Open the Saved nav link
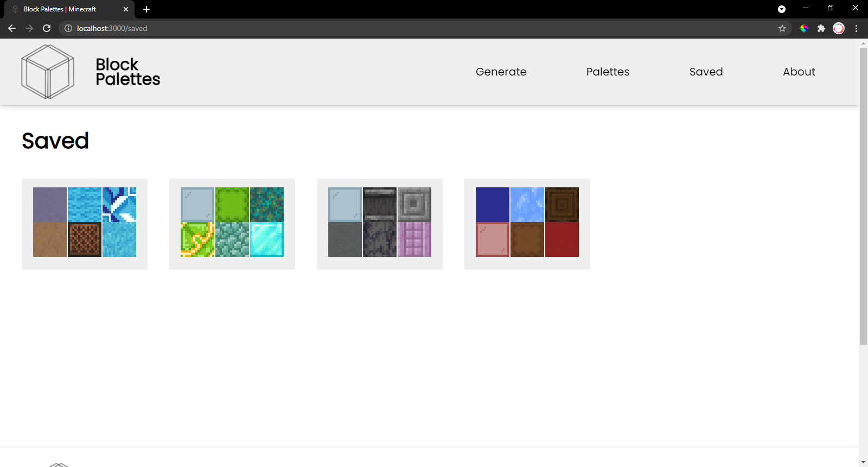The height and width of the screenshot is (467, 868). [706, 72]
